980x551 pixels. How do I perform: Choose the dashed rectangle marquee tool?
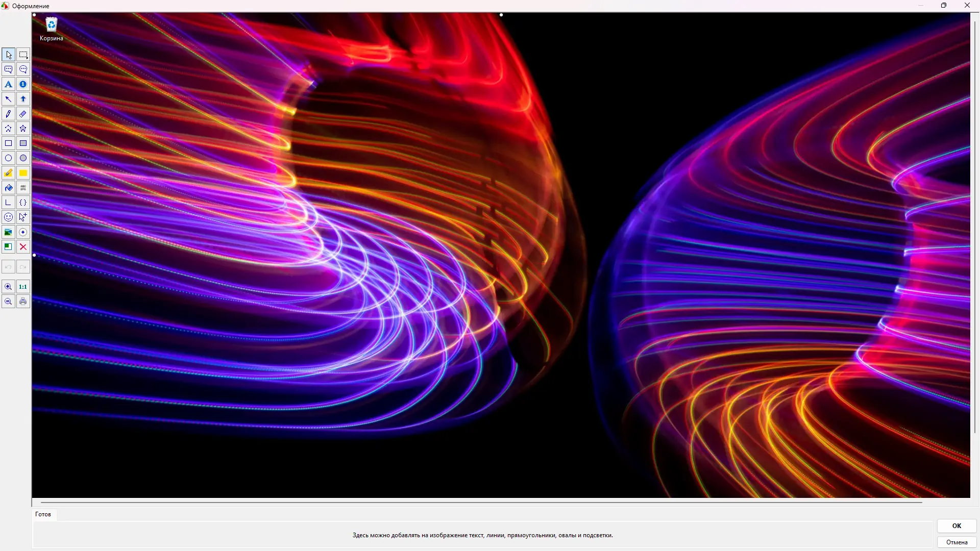click(23, 55)
